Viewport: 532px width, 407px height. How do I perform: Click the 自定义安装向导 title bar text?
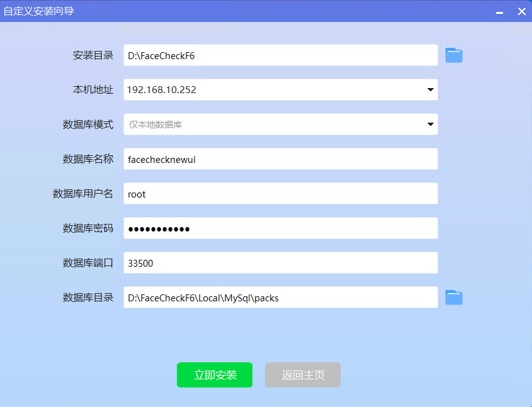[38, 11]
